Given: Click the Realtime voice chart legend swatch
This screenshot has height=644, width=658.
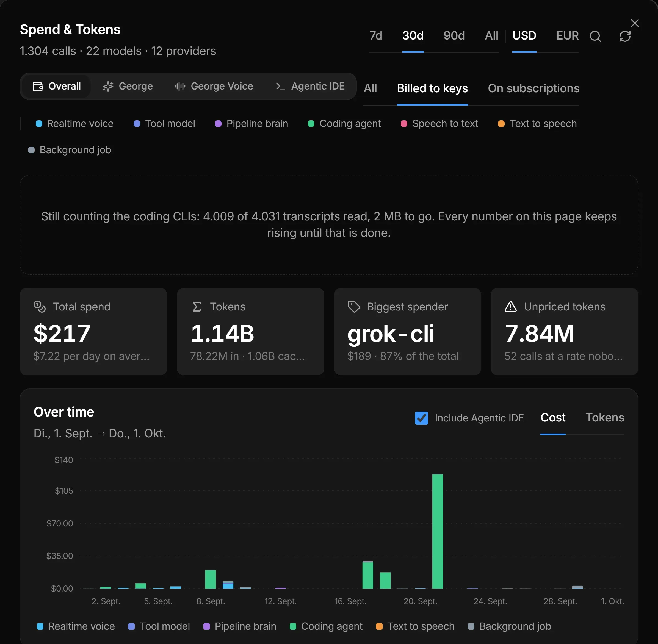Looking at the screenshot, I should [x=40, y=626].
